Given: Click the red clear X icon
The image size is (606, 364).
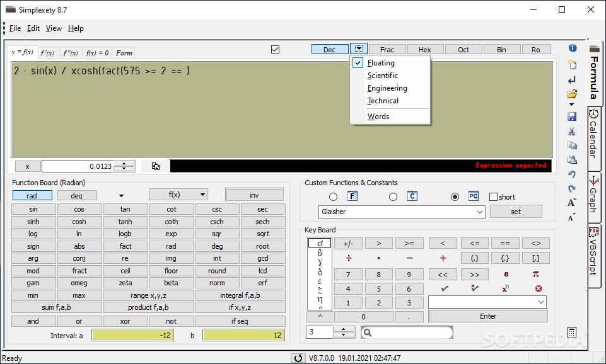Looking at the screenshot, I should 538,288.
